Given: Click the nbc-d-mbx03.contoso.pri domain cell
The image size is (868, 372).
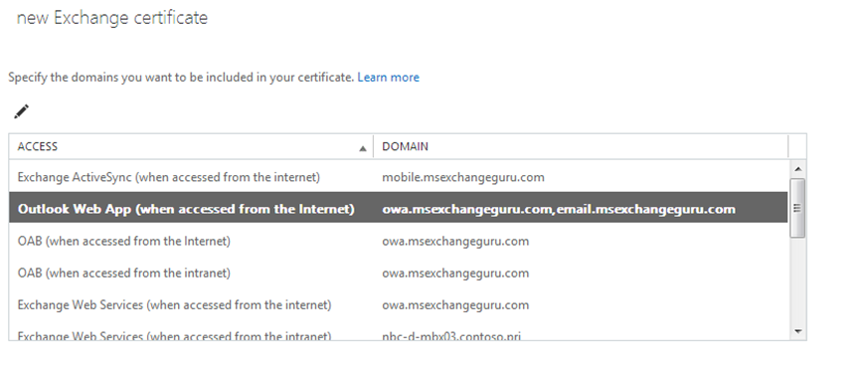Looking at the screenshot, I should pos(451,335).
